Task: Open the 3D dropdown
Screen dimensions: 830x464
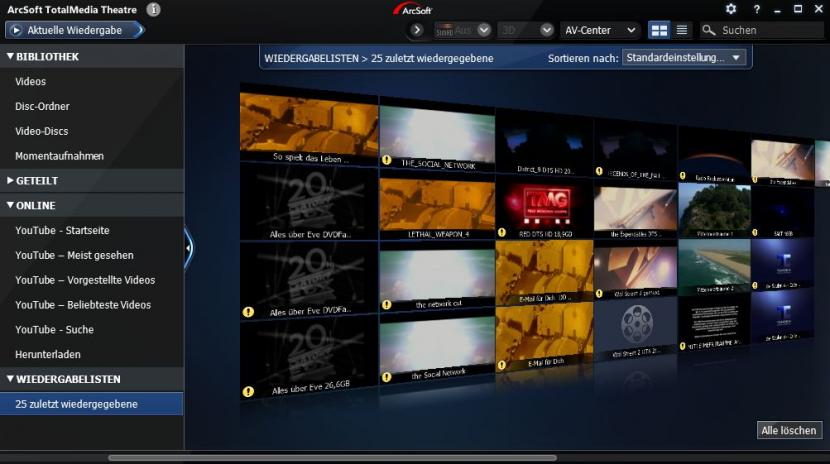Action: point(547,30)
